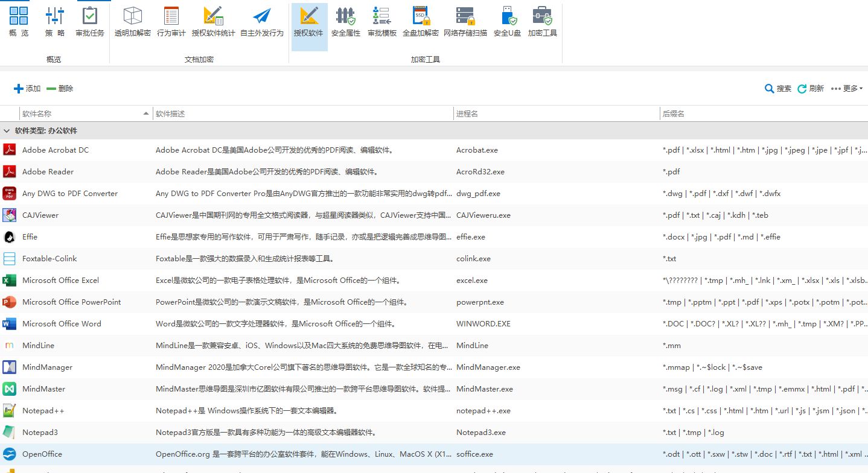Click 删除 to remove software
The image size is (868, 473).
60,89
